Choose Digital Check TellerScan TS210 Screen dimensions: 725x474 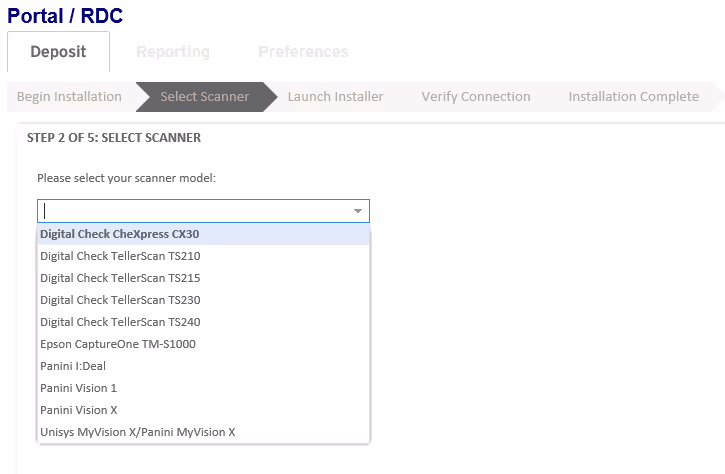click(203, 256)
